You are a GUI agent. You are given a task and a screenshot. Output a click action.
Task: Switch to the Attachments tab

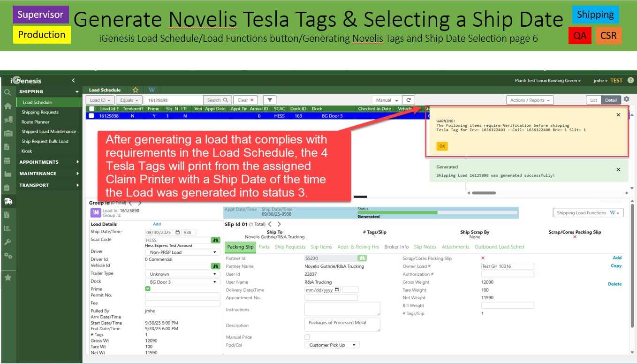[455, 247]
